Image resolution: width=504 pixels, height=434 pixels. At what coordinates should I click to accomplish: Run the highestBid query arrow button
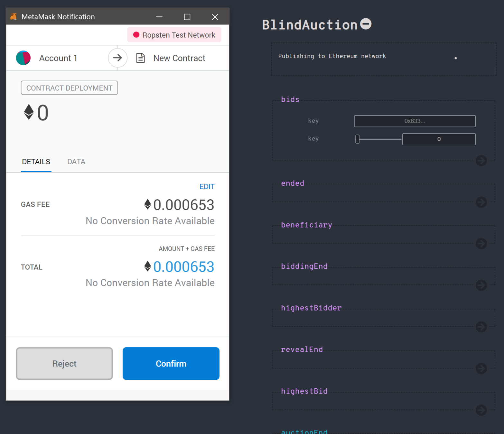(481, 410)
